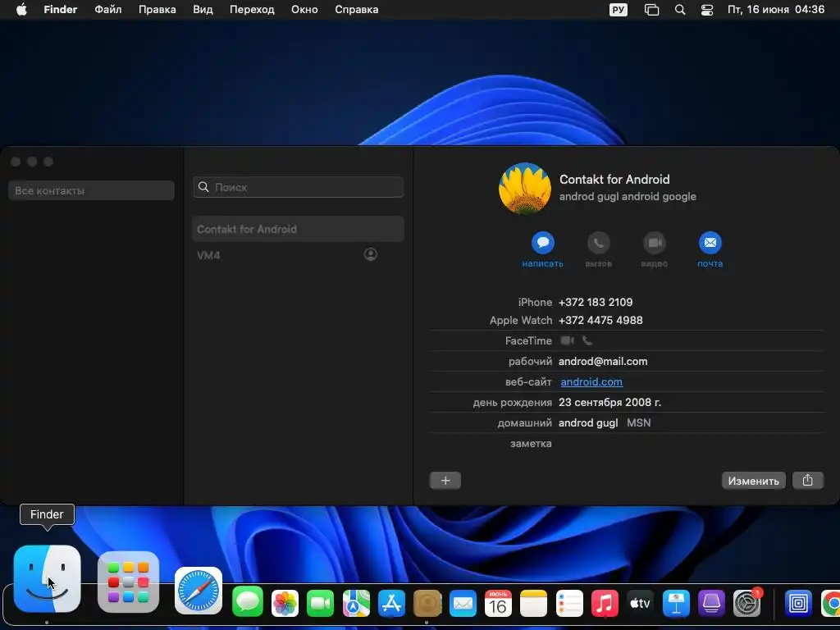Click the Stage Manager windows icon in menu bar

[x=651, y=10]
